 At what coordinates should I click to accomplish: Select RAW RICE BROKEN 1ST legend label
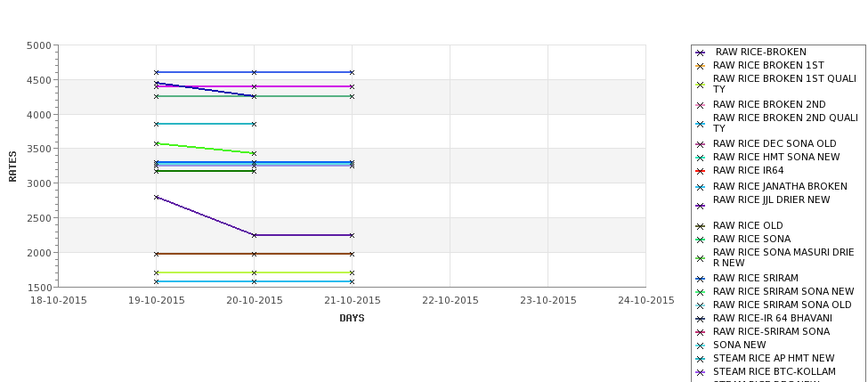click(768, 66)
